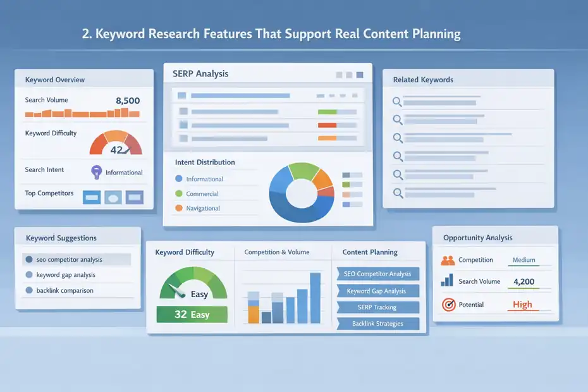The width and height of the screenshot is (588, 392).
Task: Click the fifth magnifier icon in Related Keywords
Action: coord(398,175)
